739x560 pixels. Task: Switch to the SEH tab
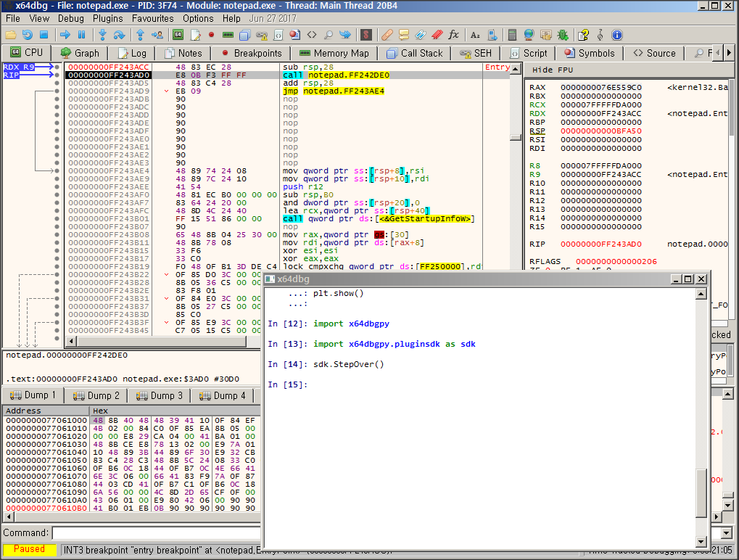coord(476,53)
